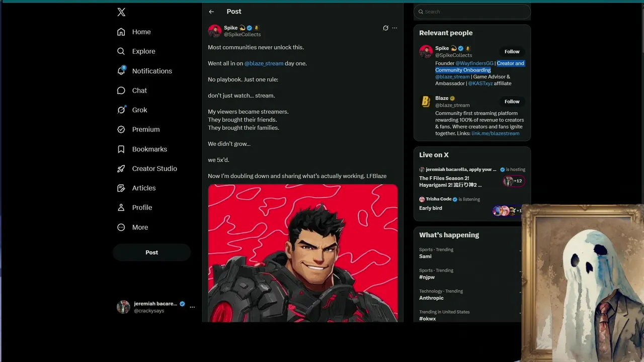Open trending topic #okwx
Screen dimensions: 644x362
pyautogui.click(x=428, y=318)
